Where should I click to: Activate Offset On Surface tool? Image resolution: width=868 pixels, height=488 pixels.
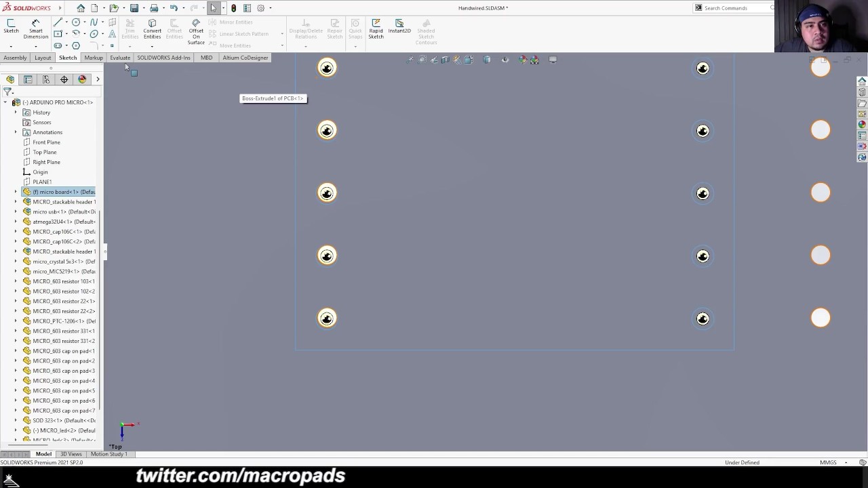pos(196,31)
